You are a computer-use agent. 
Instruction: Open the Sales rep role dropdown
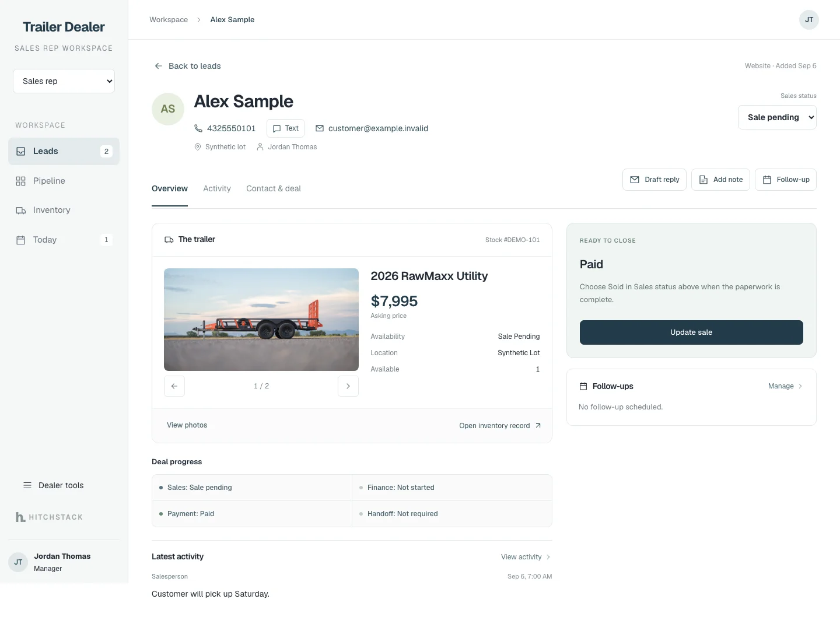64,81
